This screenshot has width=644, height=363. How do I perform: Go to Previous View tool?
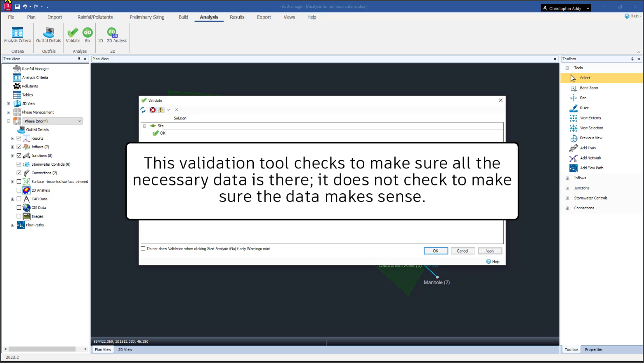[x=591, y=138]
